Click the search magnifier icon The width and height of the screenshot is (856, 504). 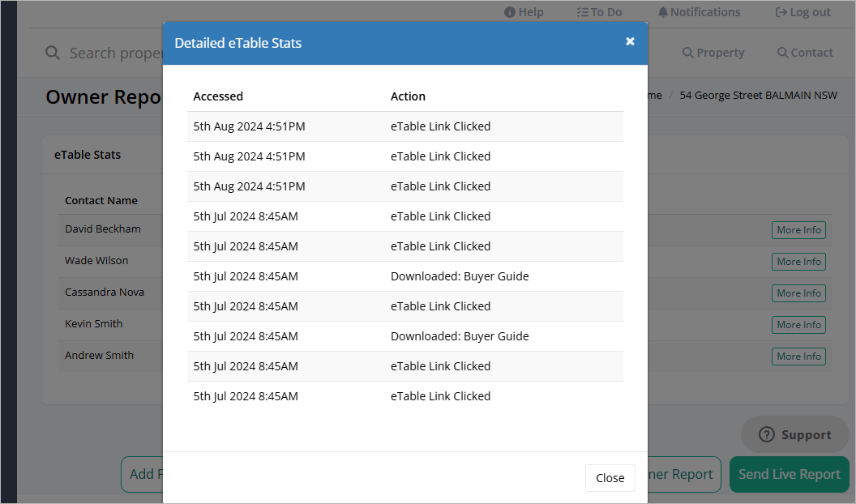pos(53,53)
